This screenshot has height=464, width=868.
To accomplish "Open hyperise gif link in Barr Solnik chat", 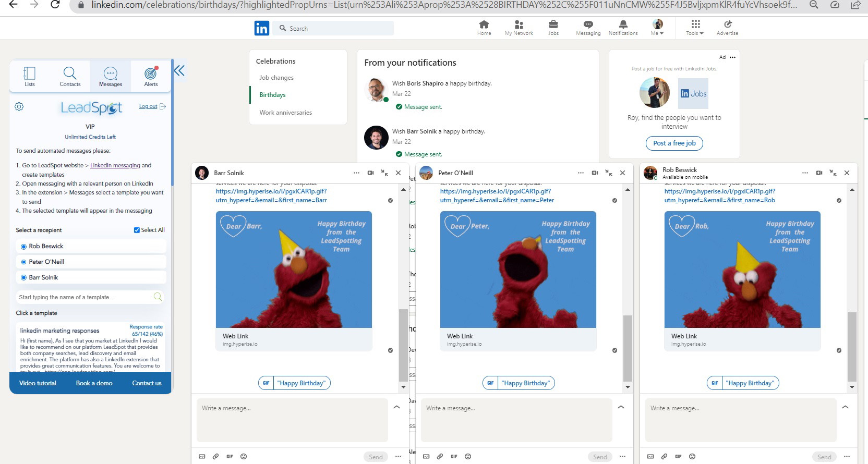I will [271, 196].
